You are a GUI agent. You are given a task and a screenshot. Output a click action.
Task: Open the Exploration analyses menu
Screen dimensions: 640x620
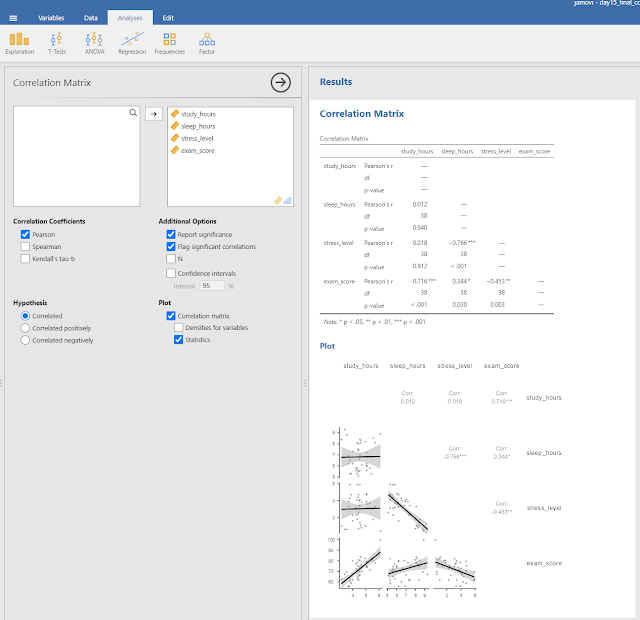click(x=20, y=43)
